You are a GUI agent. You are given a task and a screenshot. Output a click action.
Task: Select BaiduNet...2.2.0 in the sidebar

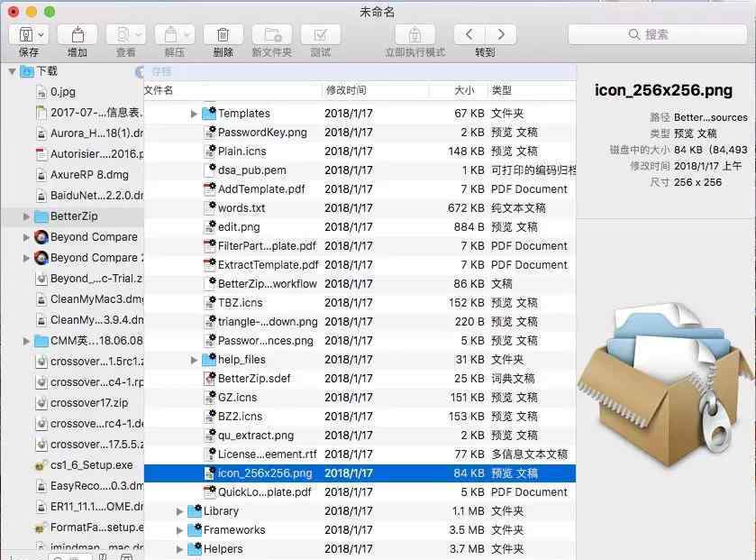coord(97,196)
